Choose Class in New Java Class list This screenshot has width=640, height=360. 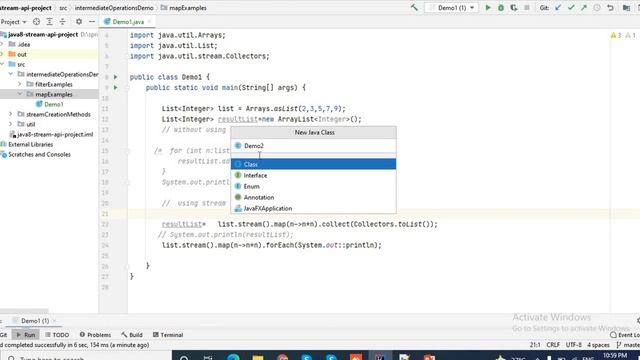click(x=313, y=164)
